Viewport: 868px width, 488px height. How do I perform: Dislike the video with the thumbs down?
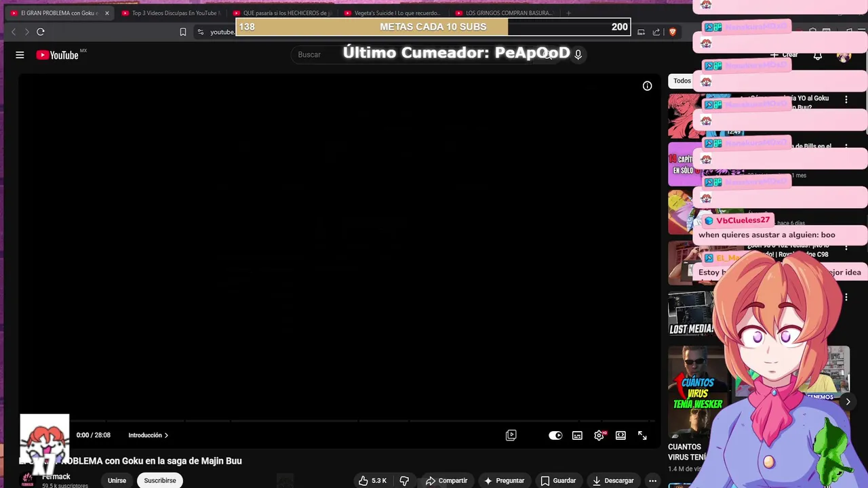pyautogui.click(x=404, y=481)
